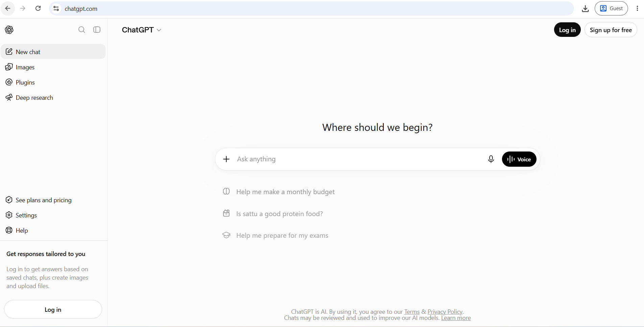Open the search chats magnifier icon
This screenshot has height=327, width=644.
81,30
